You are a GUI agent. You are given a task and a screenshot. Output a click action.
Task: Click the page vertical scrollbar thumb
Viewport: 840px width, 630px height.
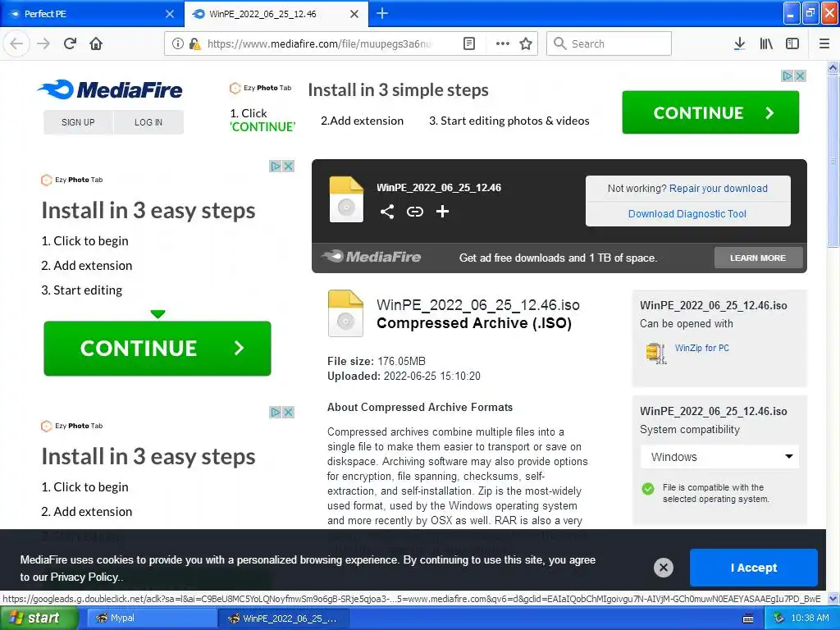click(x=833, y=161)
